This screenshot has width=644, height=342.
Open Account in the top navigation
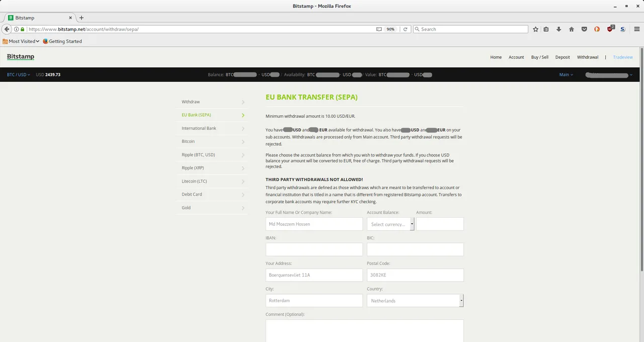(x=516, y=57)
